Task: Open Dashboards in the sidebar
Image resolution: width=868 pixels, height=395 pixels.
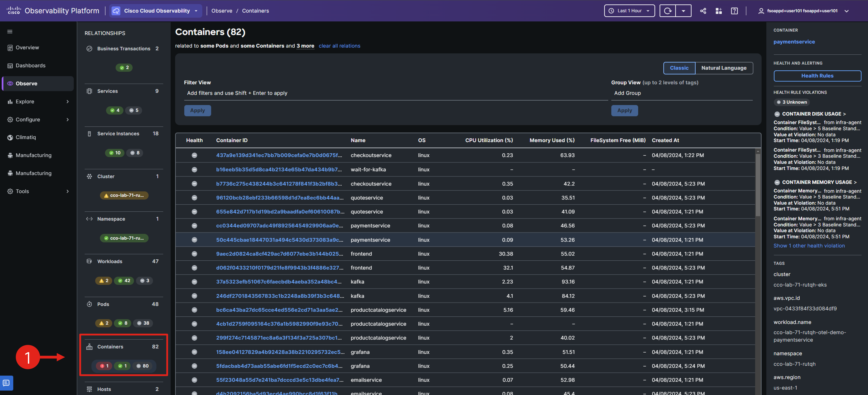Action: [x=30, y=65]
